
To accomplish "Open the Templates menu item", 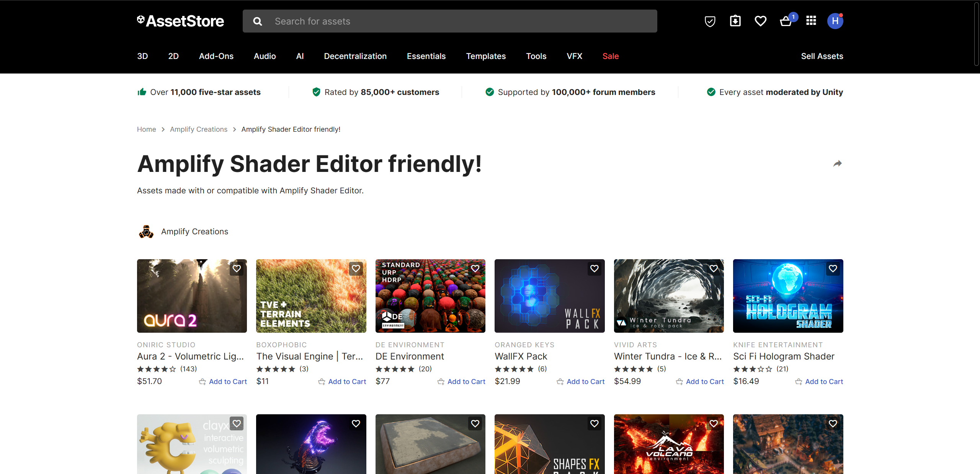I will pos(485,56).
